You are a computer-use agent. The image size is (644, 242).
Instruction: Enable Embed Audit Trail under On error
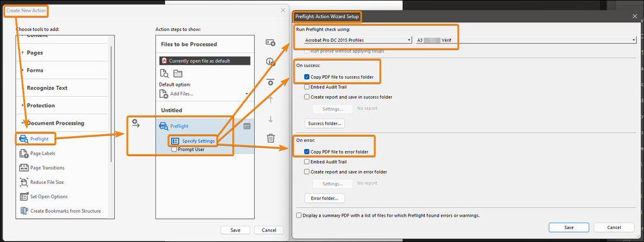307,162
